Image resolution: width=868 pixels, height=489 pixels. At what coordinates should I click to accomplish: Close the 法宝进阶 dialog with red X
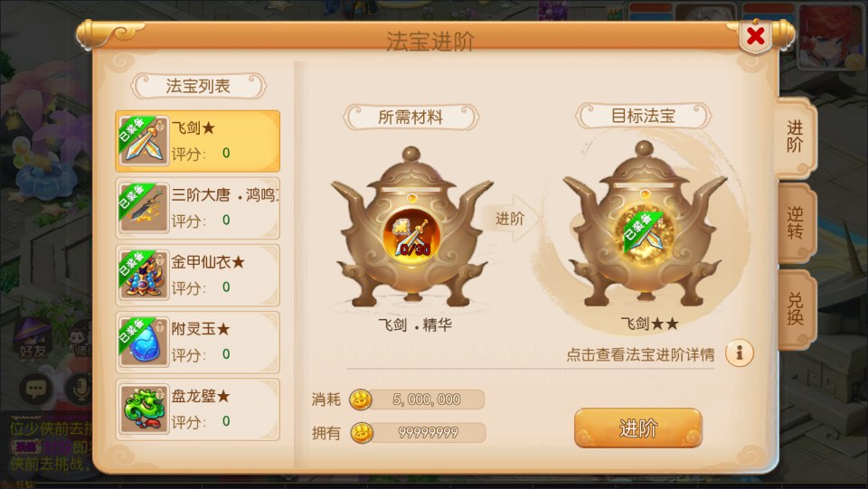coord(755,36)
